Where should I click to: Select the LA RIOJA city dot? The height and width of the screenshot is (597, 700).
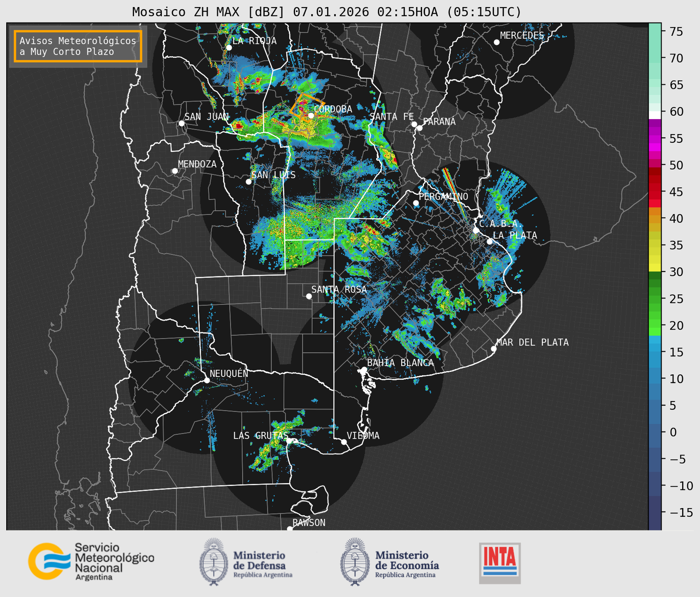pos(229,48)
